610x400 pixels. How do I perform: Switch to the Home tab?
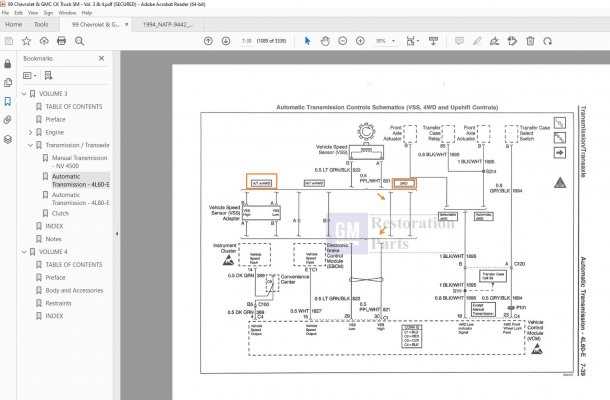click(14, 25)
